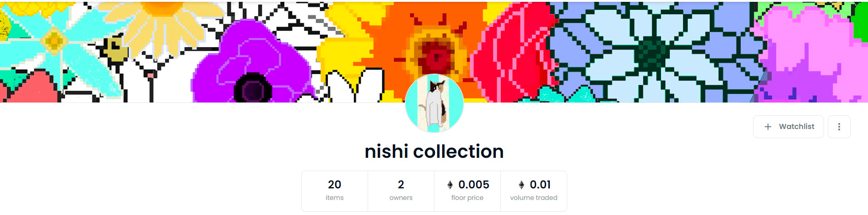This screenshot has width=868, height=215.
Task: Click the plus icon beside Watchlist
Action: [768, 127]
